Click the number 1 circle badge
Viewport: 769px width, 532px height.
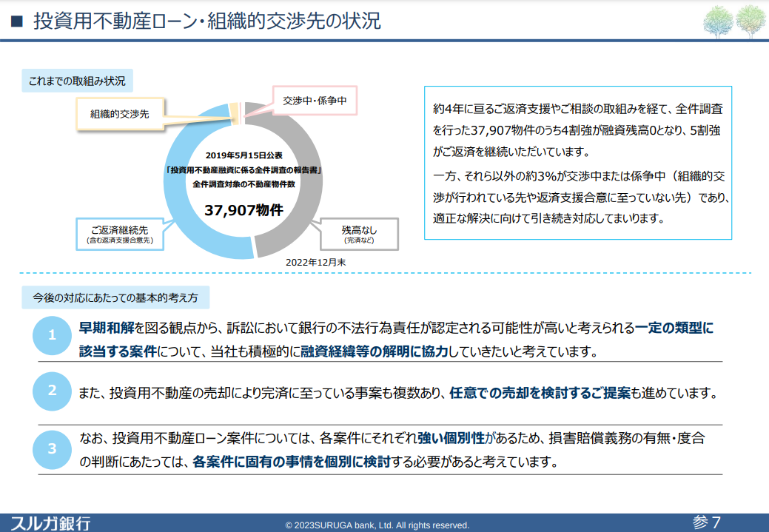point(52,335)
